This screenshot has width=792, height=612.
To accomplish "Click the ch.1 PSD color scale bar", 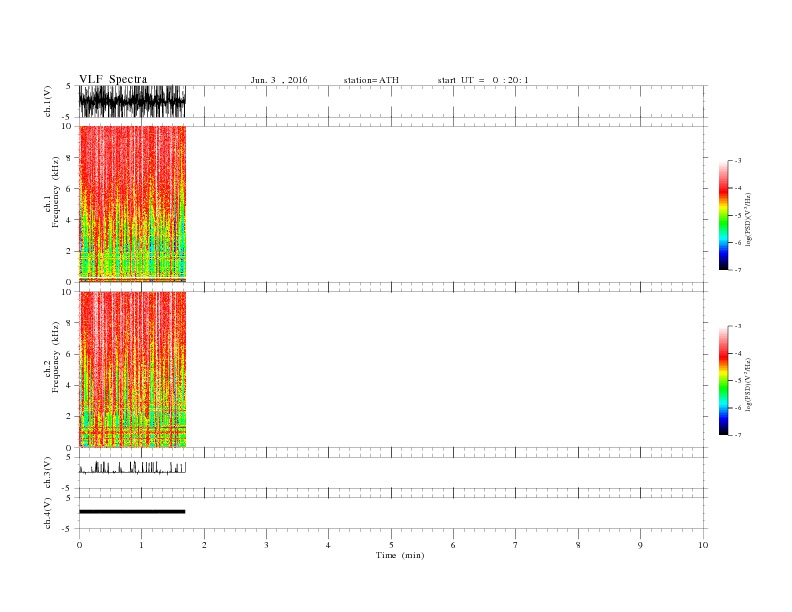I will 723,215.
